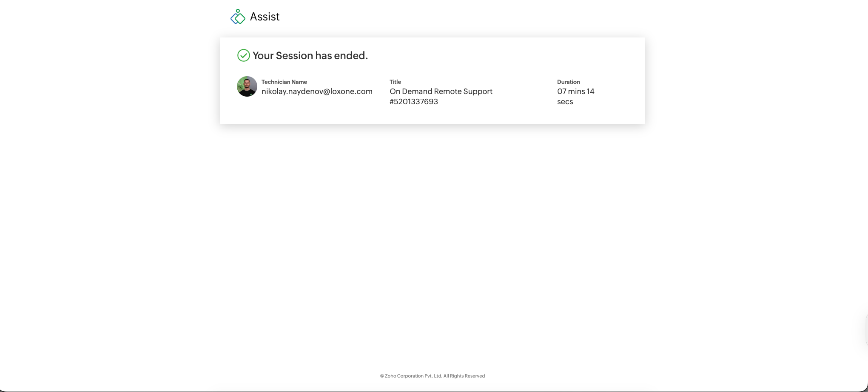The height and width of the screenshot is (392, 868).
Task: Select the '07 mins 14' duration value
Action: point(575,92)
